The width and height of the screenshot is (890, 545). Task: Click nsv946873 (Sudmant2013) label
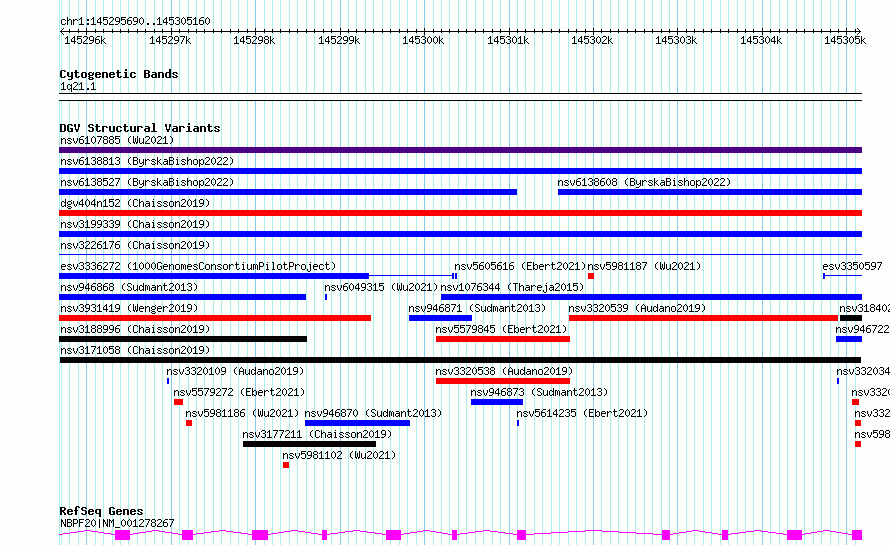(539, 392)
